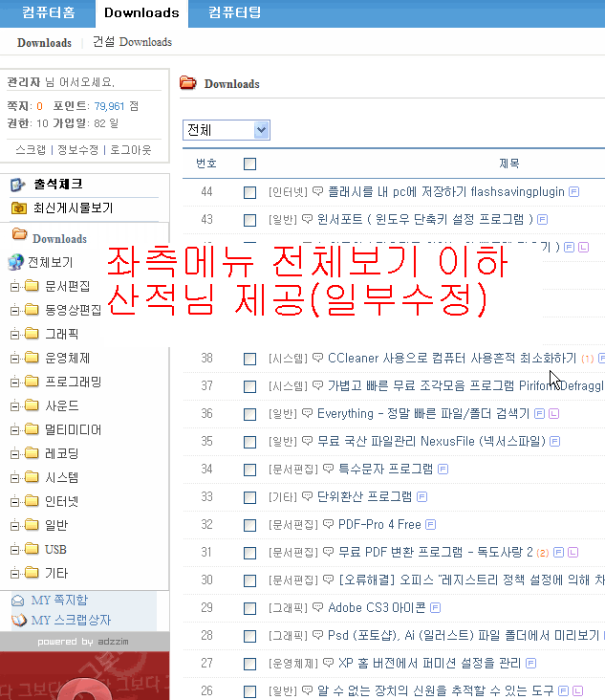
Task: Click the link icon on row 36
Action: point(553,414)
